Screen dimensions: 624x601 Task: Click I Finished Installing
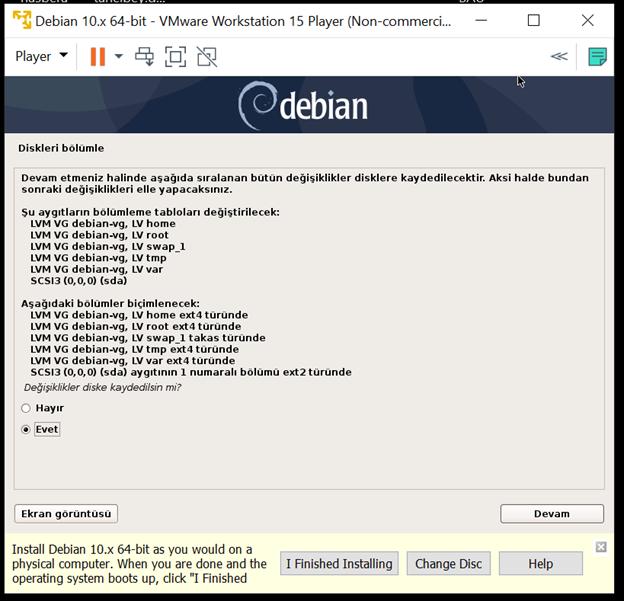[x=339, y=564]
